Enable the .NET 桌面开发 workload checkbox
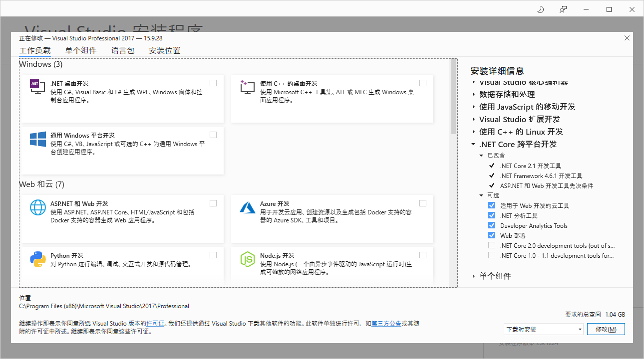 point(213,83)
